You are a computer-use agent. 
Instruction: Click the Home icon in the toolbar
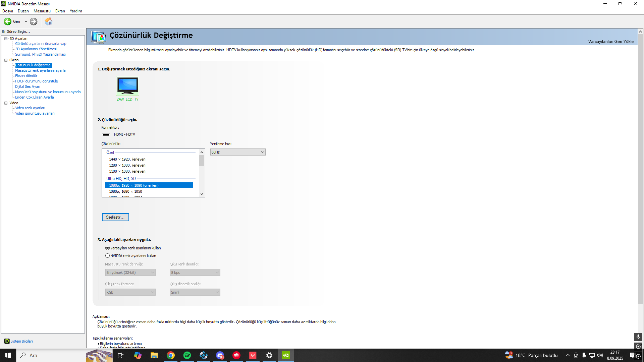point(49,21)
